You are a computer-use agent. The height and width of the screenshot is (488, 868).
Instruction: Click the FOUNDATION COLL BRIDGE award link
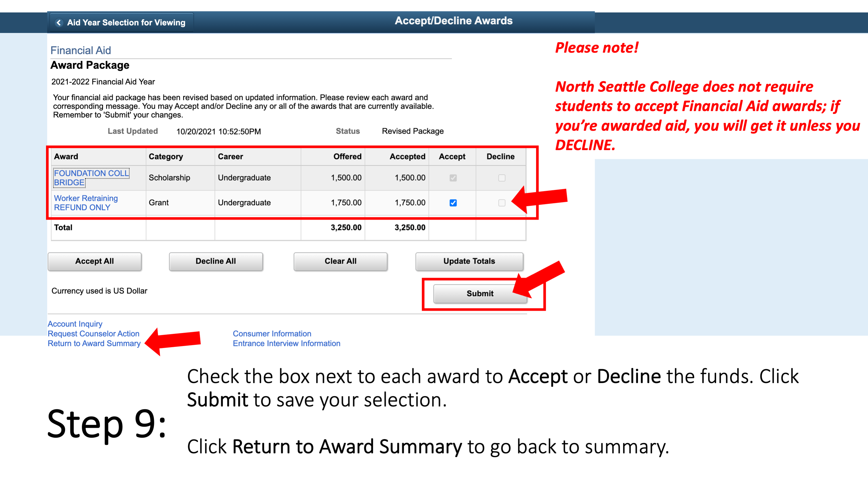[92, 177]
